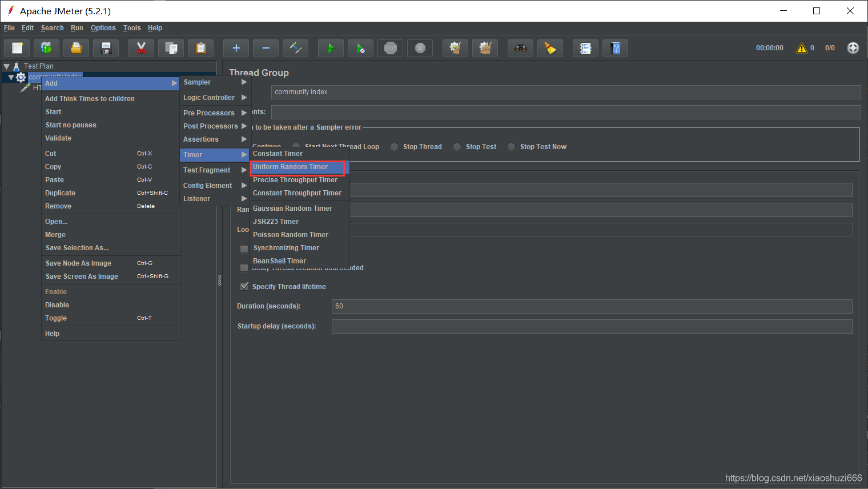Viewport: 868px width, 489px height.
Task: Click the Test Plan flask icon
Action: [x=17, y=66]
